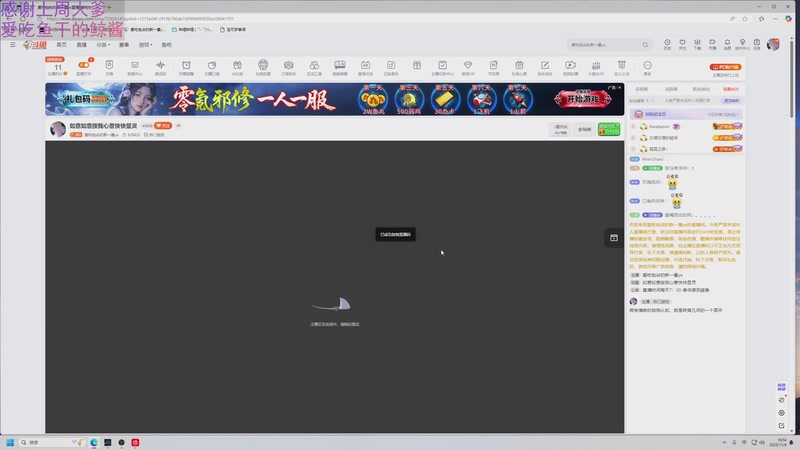Click the orange PC client button
The width and height of the screenshot is (800, 450).
click(x=725, y=67)
